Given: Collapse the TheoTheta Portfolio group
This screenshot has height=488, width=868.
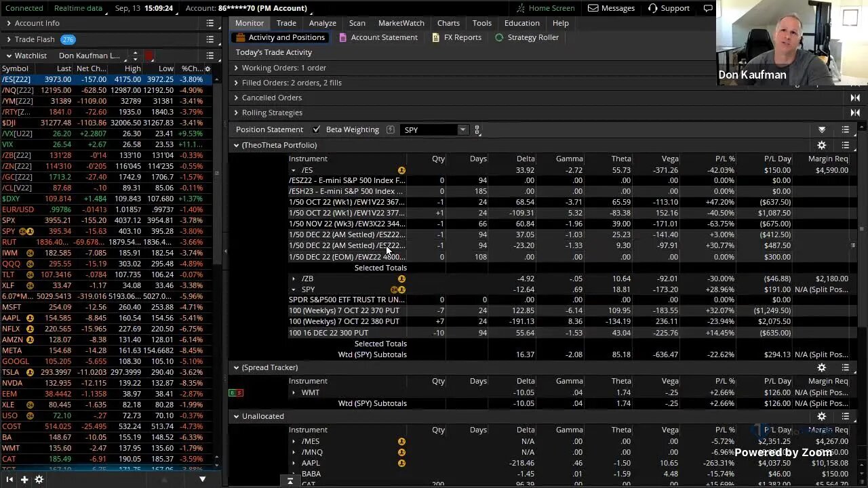Looking at the screenshot, I should (236, 145).
